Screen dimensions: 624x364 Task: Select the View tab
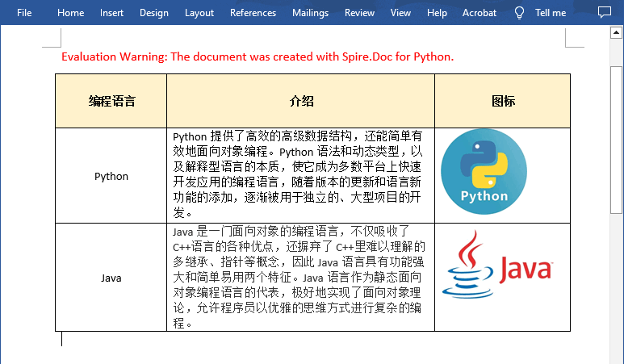(x=400, y=13)
